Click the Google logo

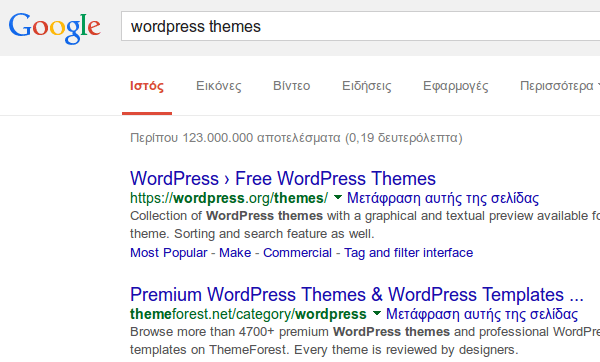[54, 28]
